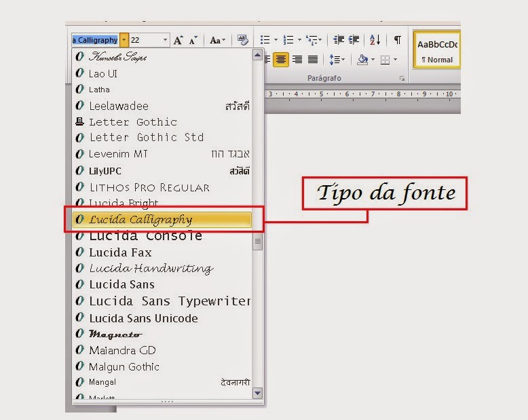Select Lucida Sans Typewriter font
Screen dimensions: 528x420
coord(162,301)
